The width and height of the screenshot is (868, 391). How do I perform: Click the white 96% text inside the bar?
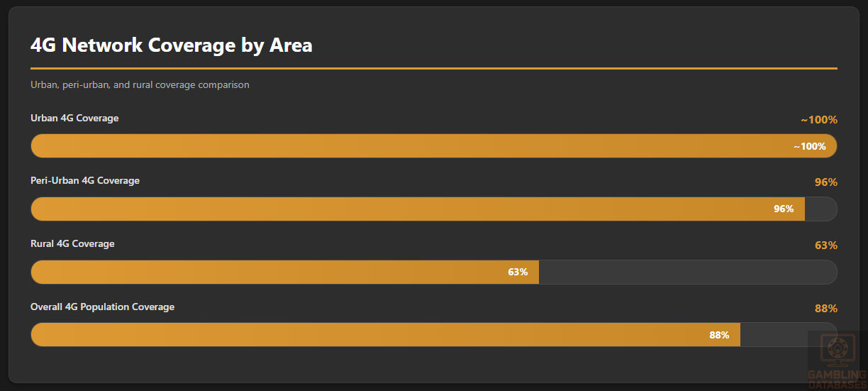click(x=784, y=209)
